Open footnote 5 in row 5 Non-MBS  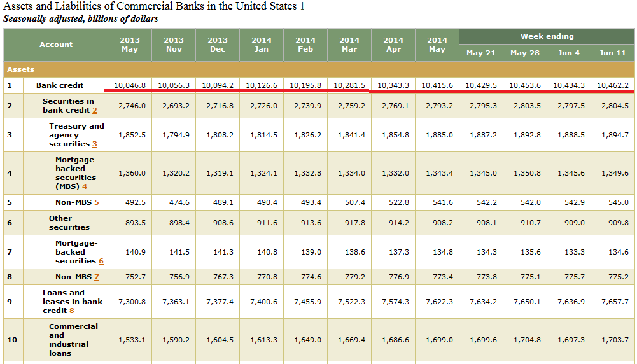pos(97,202)
